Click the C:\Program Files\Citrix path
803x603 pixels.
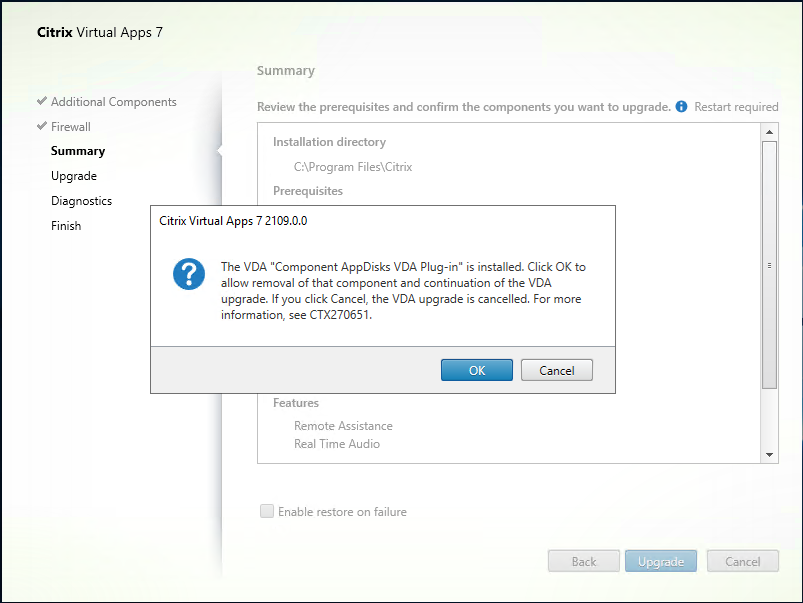pos(353,167)
